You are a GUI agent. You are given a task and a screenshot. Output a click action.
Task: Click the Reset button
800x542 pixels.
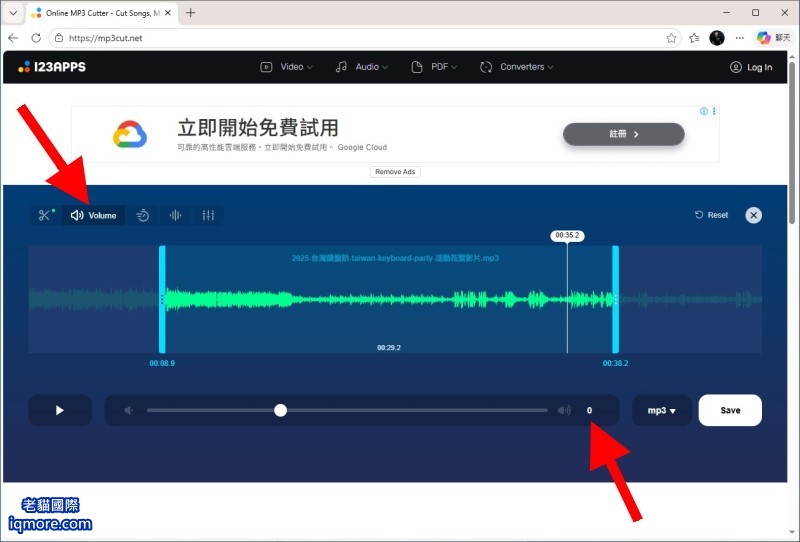coord(711,215)
